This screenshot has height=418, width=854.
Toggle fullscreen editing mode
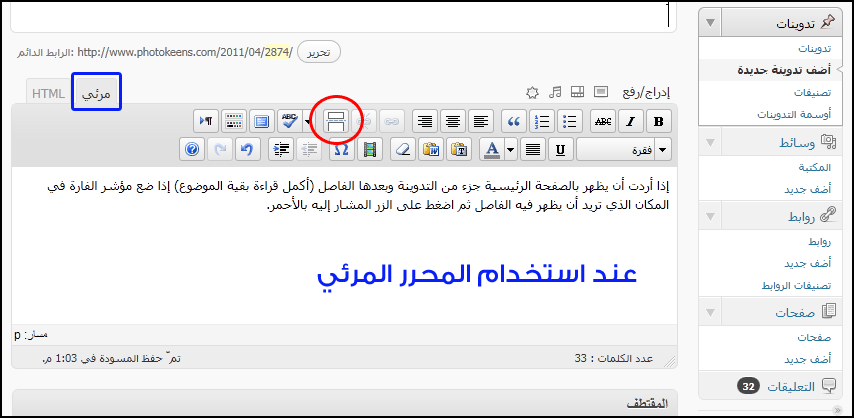[261, 121]
